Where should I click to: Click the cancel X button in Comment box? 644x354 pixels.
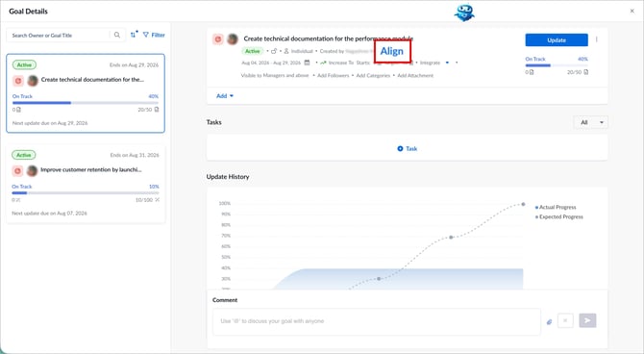565,320
